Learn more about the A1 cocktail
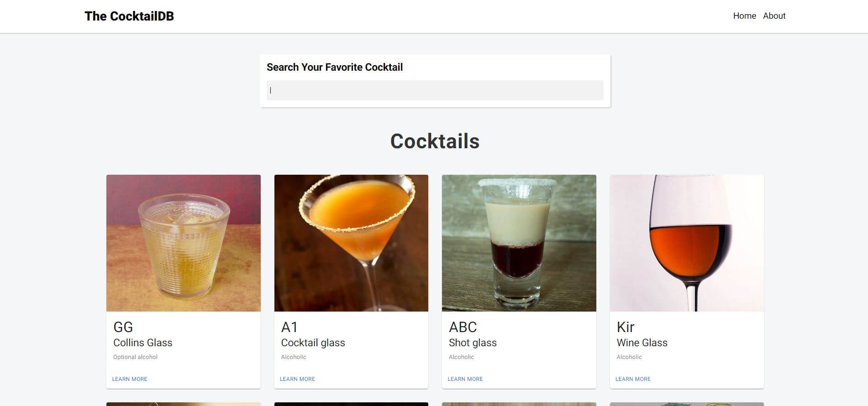The height and width of the screenshot is (406, 868). [x=297, y=379]
